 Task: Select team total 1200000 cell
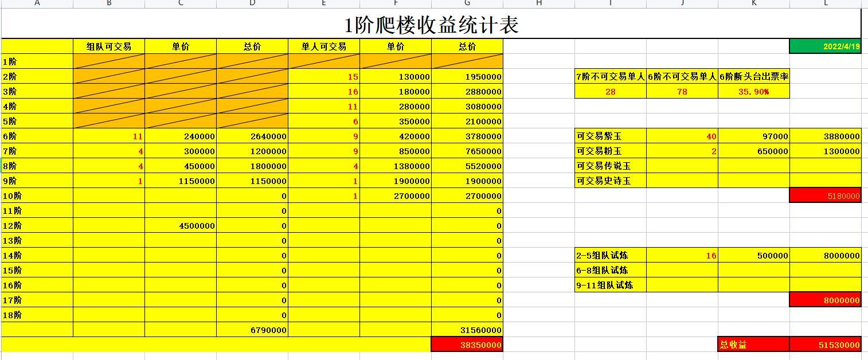[252, 151]
